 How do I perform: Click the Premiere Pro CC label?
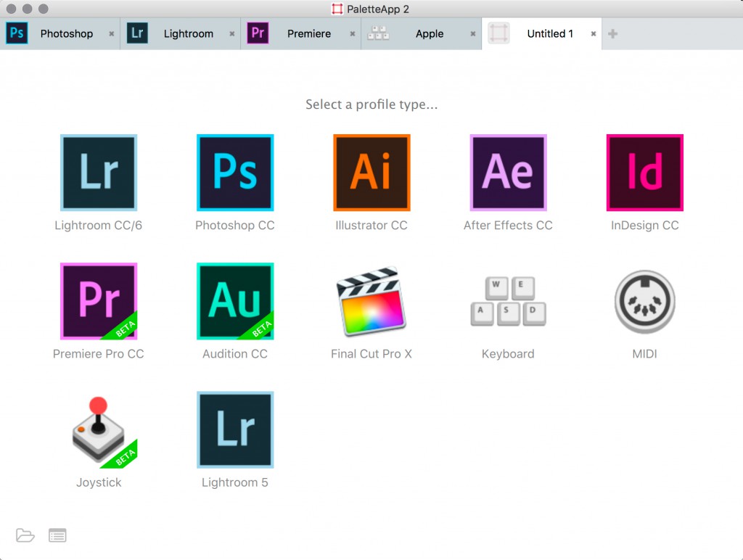pyautogui.click(x=99, y=354)
